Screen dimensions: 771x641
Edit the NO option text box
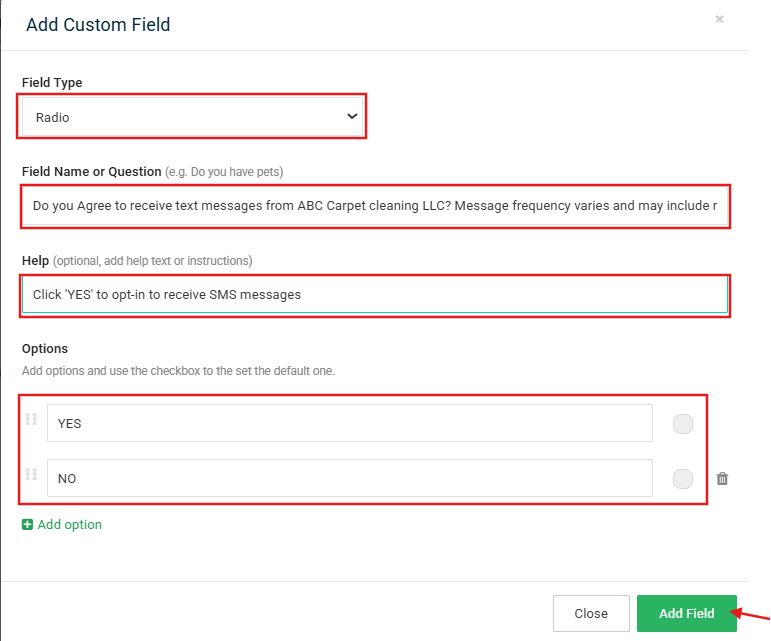(x=350, y=478)
